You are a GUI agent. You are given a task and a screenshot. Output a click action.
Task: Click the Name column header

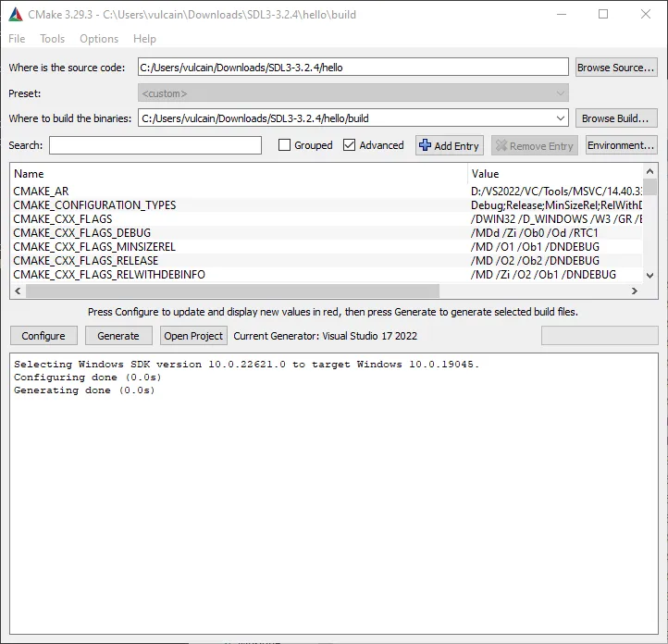tap(239, 174)
